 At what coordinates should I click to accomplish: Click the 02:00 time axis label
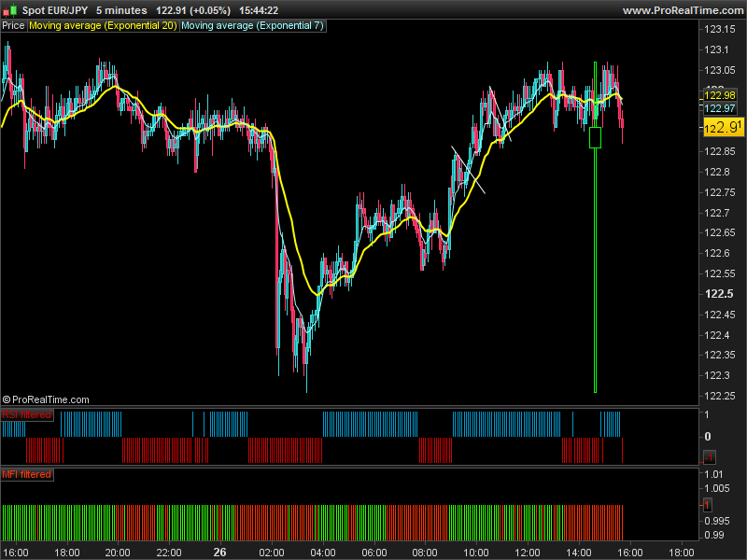pos(272,553)
